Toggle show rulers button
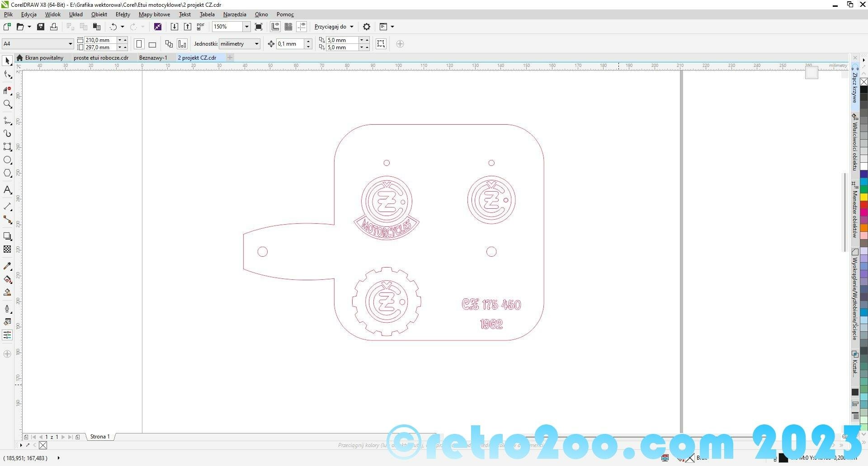The width and height of the screenshot is (868, 466). coord(275,27)
